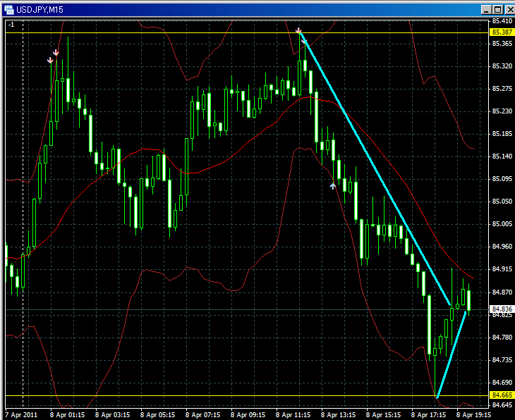Click the 7 Apr 2011 date label

click(23, 415)
